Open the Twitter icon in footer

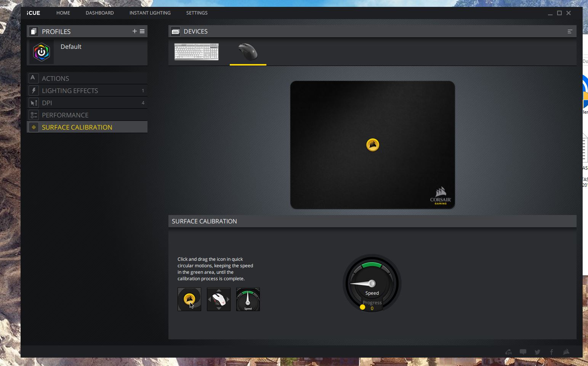[x=537, y=352]
